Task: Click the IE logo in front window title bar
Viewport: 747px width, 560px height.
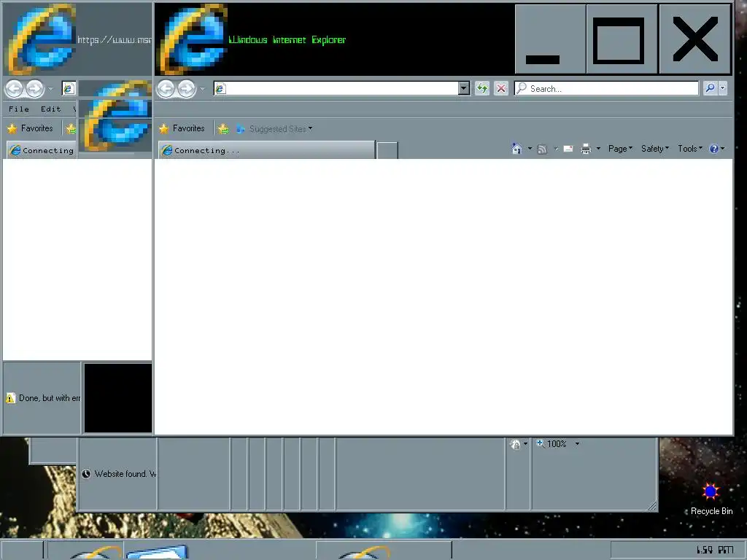Action: (193, 39)
